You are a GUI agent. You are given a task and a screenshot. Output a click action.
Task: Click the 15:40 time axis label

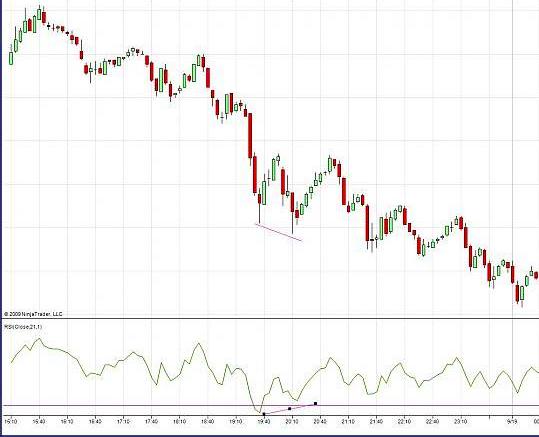(39, 421)
